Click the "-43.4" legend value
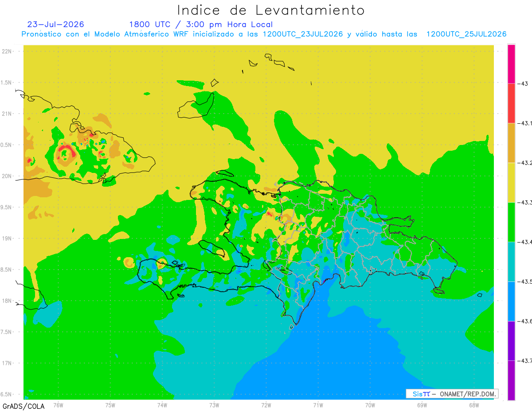The height and width of the screenshot is (411, 532). (525, 242)
